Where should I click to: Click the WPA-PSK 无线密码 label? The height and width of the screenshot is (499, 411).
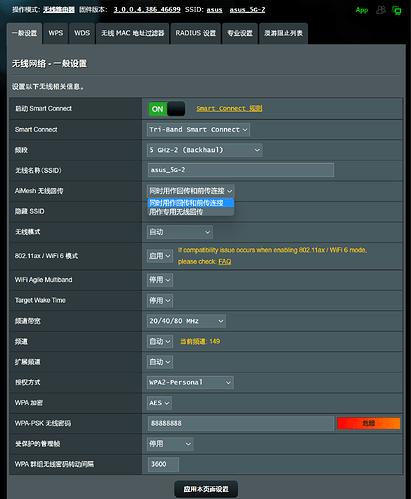(x=43, y=423)
